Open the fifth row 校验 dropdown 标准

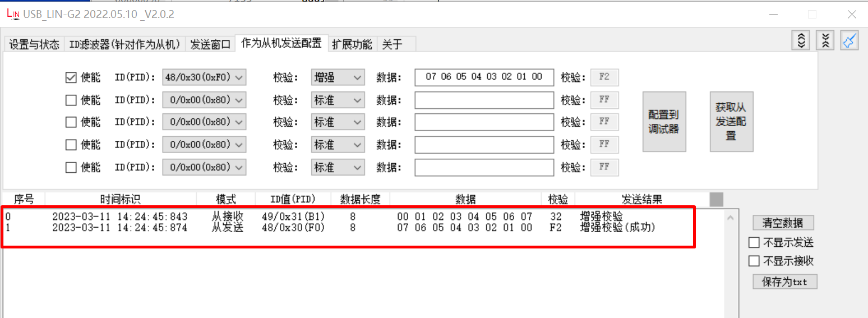click(338, 167)
